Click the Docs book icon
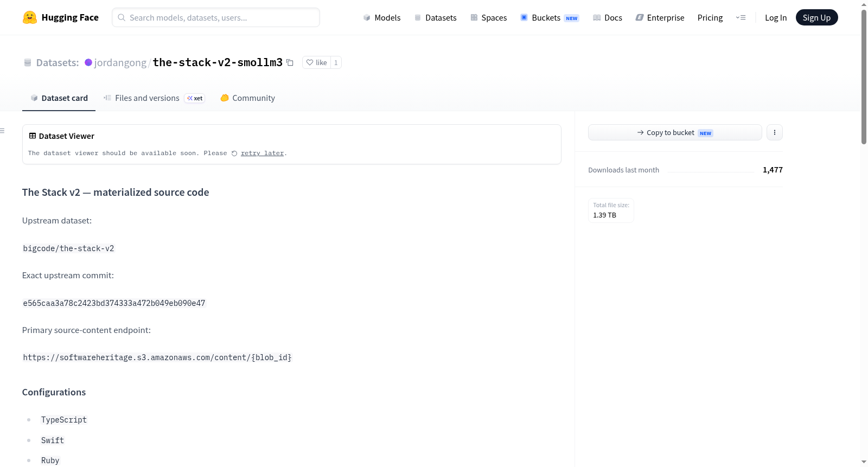This screenshot has width=868, height=467. click(597, 17)
